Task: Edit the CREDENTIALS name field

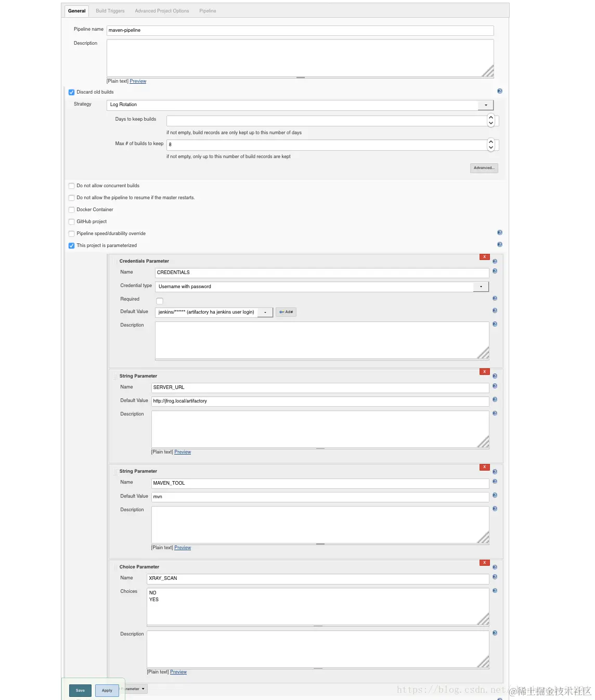Action: (x=322, y=273)
